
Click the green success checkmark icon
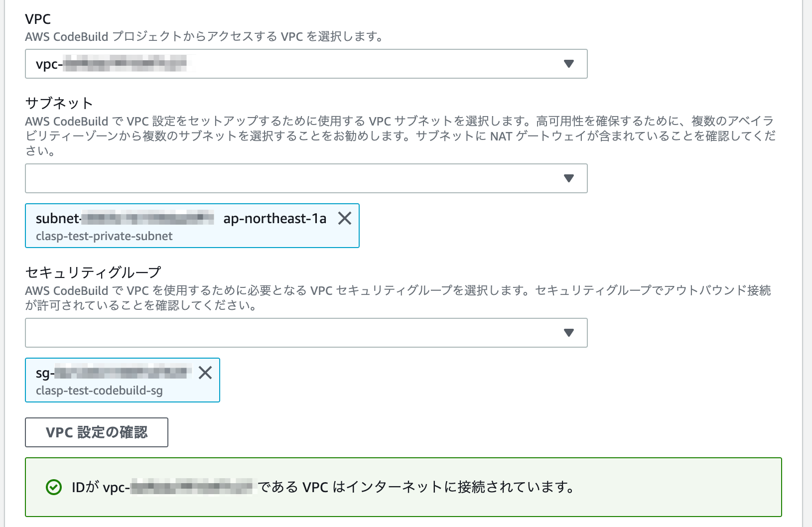click(54, 487)
